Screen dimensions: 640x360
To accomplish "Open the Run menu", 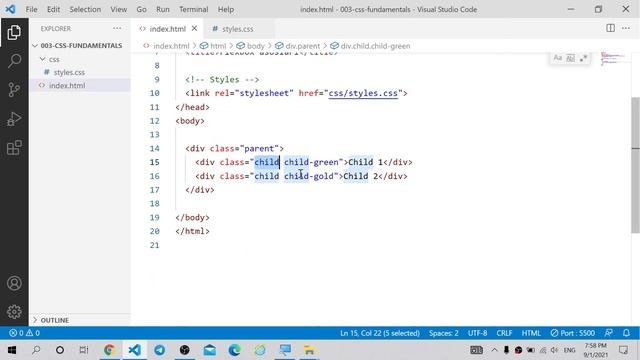I will [x=162, y=9].
